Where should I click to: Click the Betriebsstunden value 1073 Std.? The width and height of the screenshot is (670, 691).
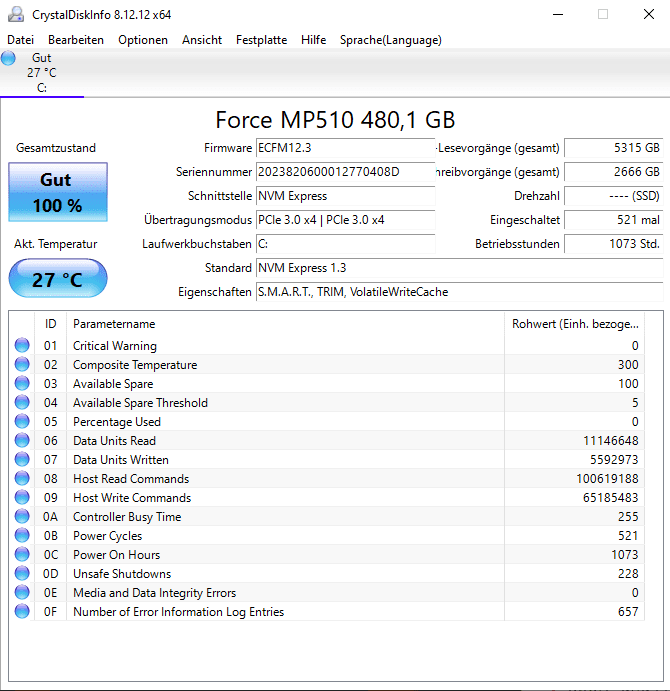614,244
